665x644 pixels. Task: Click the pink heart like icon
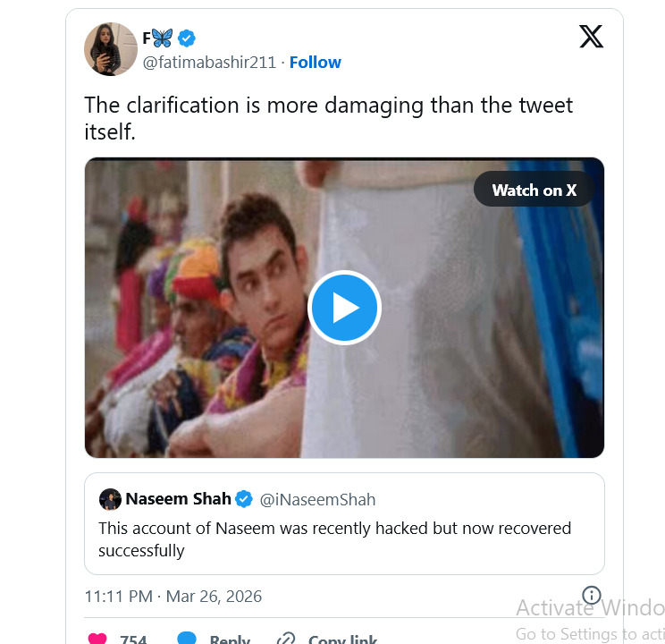tap(97, 639)
